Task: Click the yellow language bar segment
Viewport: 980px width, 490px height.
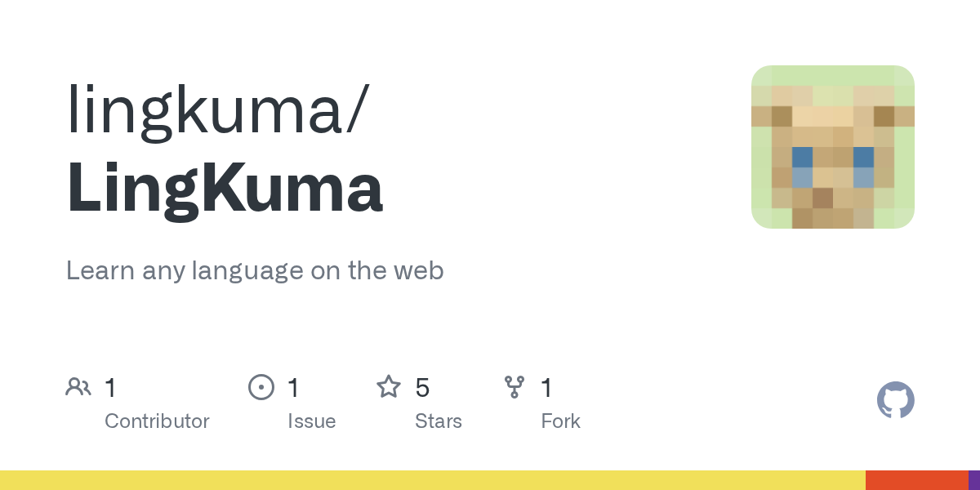Action: click(433, 480)
